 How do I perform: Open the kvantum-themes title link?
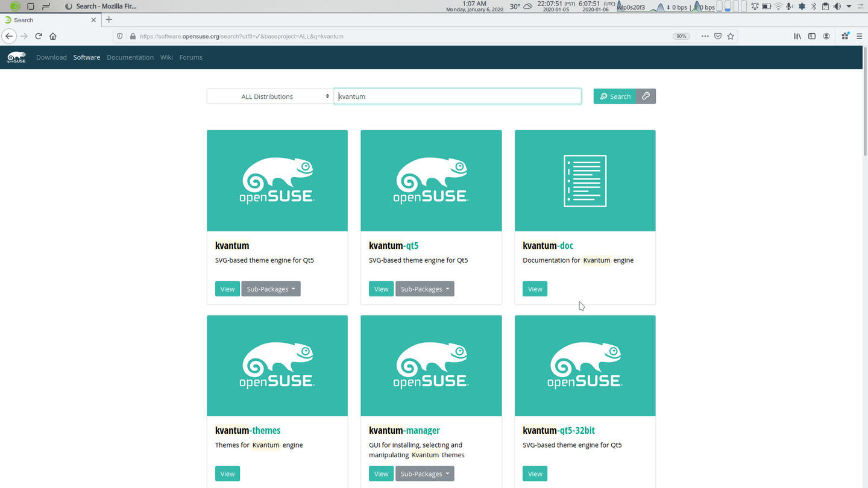click(248, 431)
